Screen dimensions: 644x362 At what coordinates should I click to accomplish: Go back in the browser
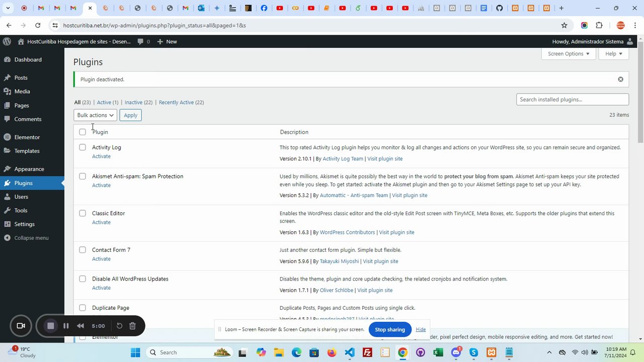tap(9, 25)
